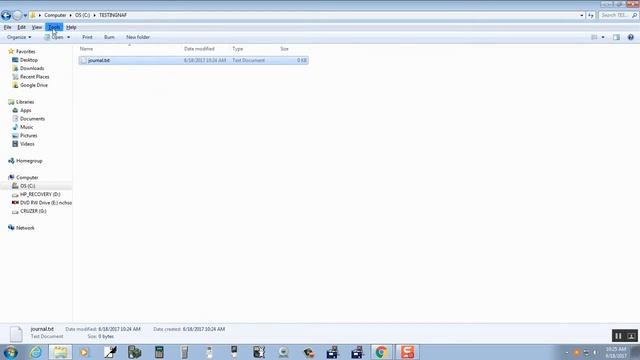
Task: Go back with the Back arrow button
Action: 6,16
